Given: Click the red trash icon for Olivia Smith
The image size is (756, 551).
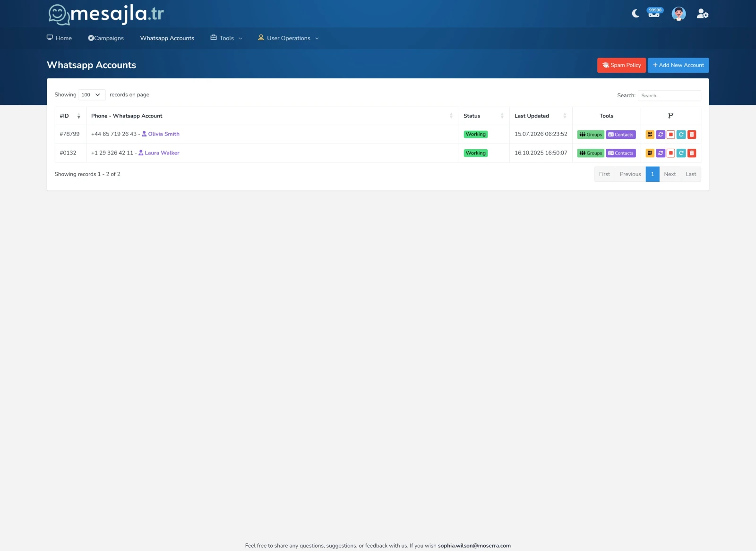Looking at the screenshot, I should [x=692, y=135].
